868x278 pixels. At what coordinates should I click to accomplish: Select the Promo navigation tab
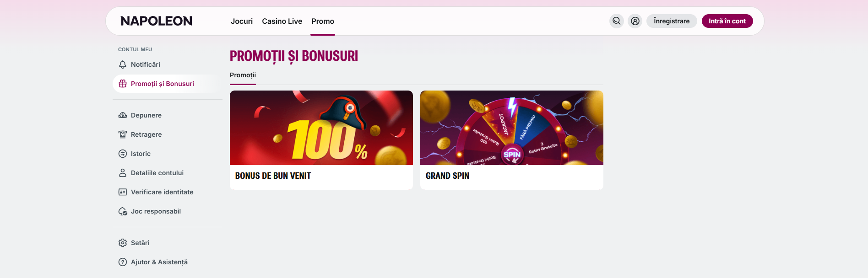click(x=323, y=21)
